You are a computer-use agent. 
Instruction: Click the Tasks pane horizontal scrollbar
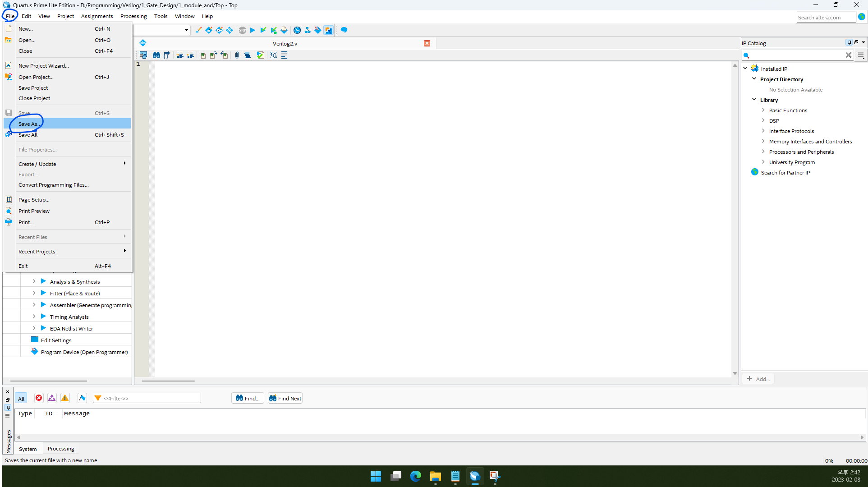(x=49, y=381)
